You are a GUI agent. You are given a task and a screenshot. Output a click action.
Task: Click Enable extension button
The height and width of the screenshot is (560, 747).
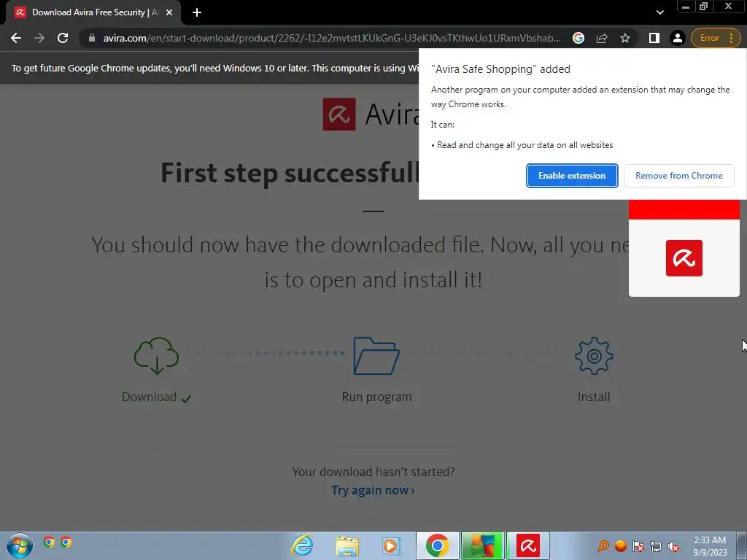click(572, 176)
